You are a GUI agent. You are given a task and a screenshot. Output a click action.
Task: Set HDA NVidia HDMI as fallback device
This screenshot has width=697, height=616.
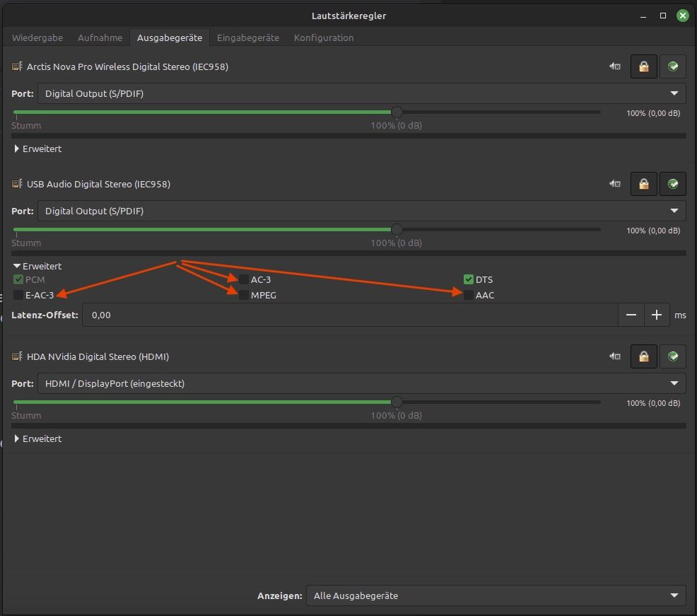672,356
